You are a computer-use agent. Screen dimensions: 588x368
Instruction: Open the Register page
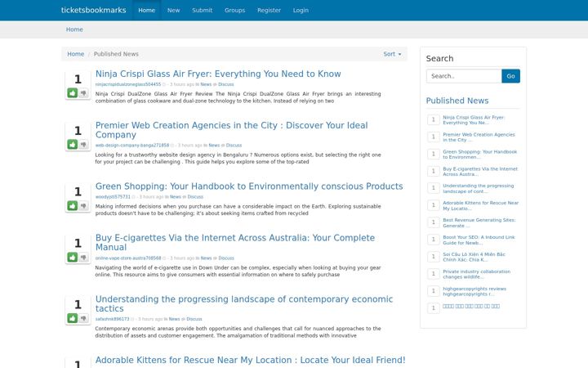point(269,10)
